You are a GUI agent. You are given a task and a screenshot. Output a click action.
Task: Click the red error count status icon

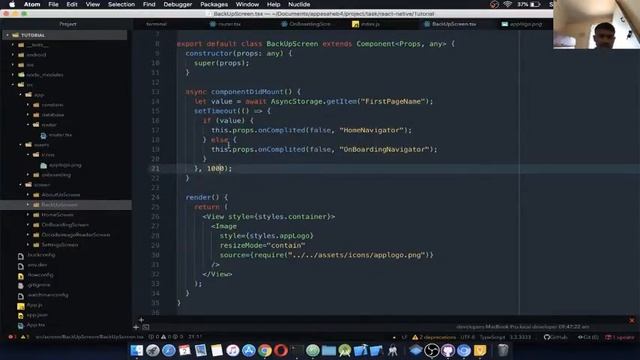(11, 337)
